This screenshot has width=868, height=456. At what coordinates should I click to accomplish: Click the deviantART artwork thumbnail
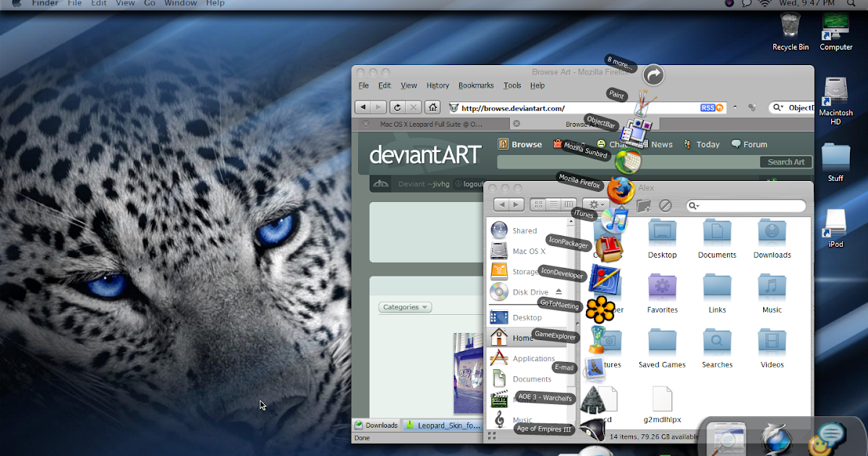(467, 373)
